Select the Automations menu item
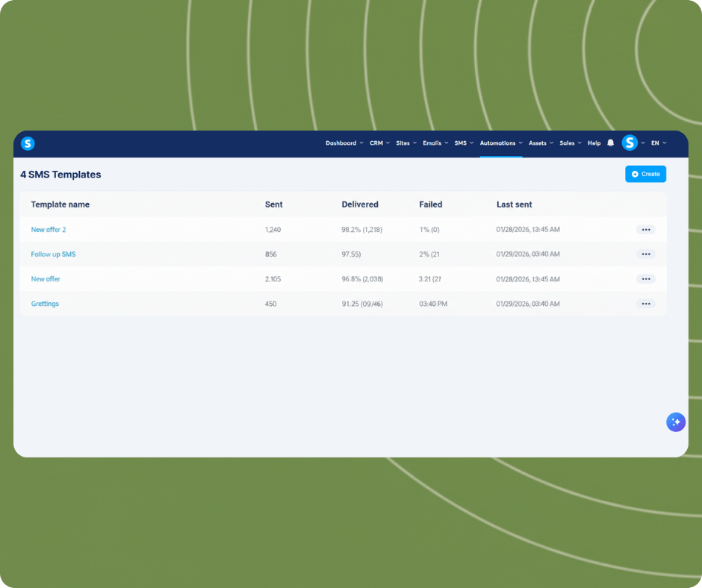The image size is (702, 588). click(x=501, y=143)
